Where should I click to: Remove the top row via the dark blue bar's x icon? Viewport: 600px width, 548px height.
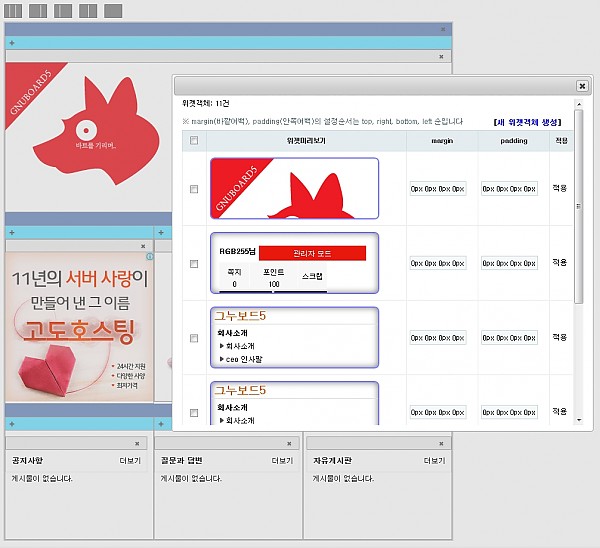[443, 29]
